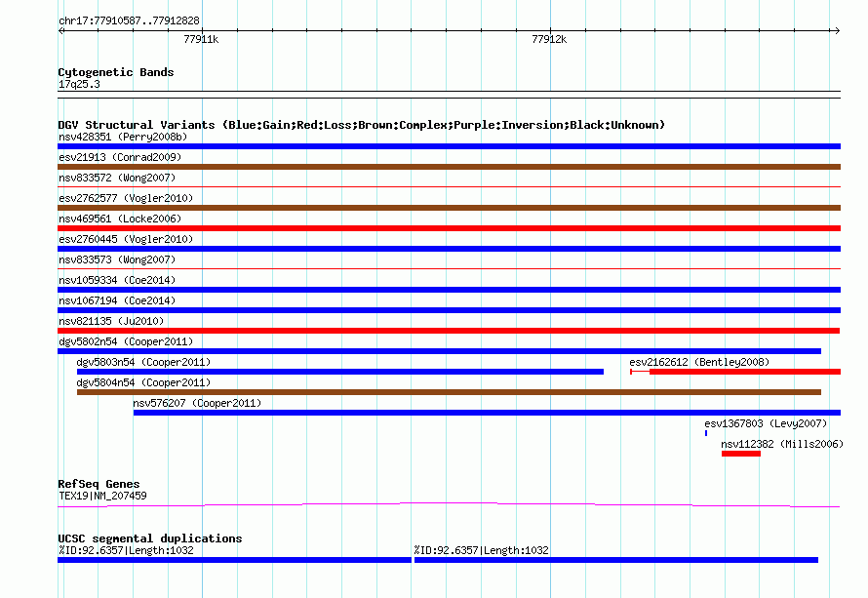The width and height of the screenshot is (868, 598).
Task: Click the RefSeq Genes track heading
Action: pyautogui.click(x=99, y=484)
